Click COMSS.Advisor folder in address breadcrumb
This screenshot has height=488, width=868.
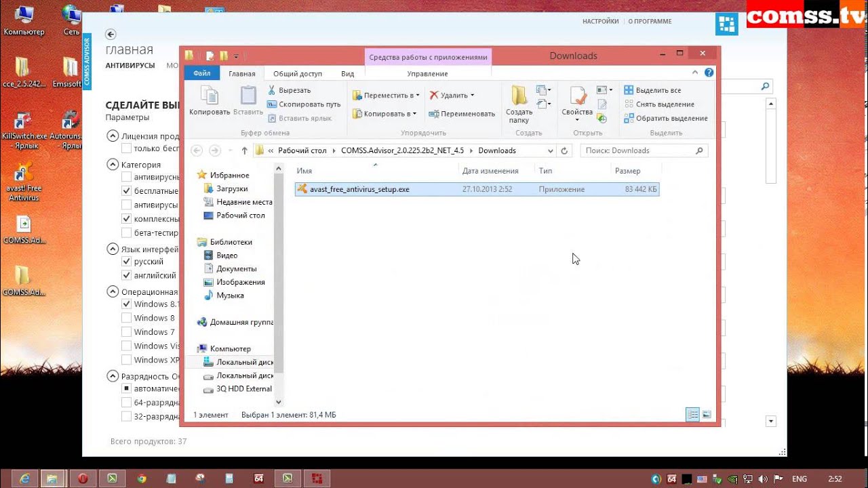[x=403, y=150]
